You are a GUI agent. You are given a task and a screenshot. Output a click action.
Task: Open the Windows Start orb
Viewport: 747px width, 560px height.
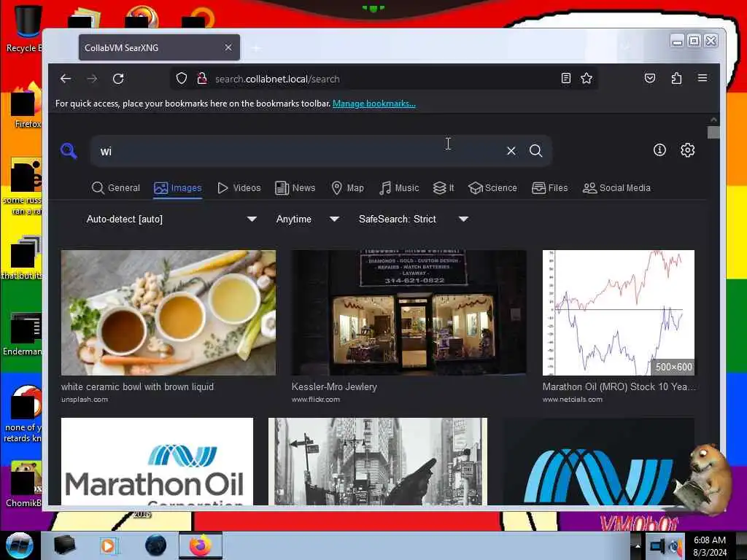(x=19, y=545)
